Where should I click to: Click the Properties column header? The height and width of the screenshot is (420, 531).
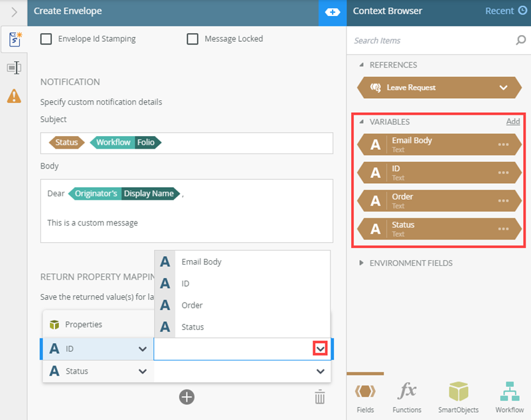coord(98,324)
